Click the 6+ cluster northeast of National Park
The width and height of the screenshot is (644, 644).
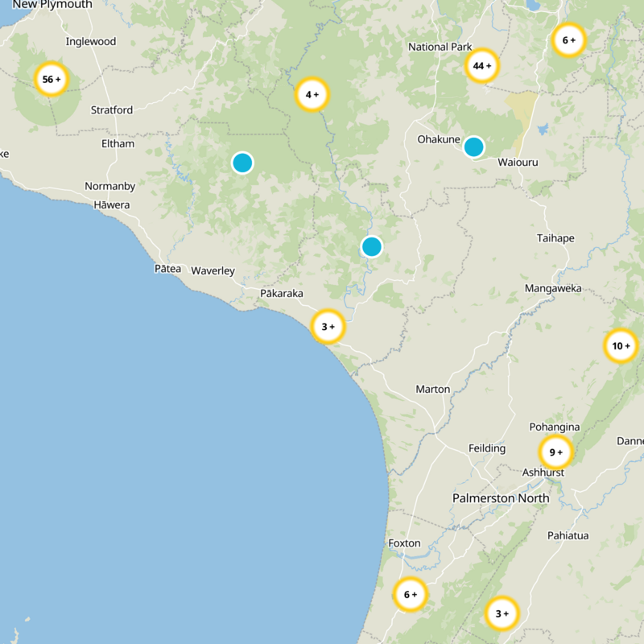[x=569, y=39]
